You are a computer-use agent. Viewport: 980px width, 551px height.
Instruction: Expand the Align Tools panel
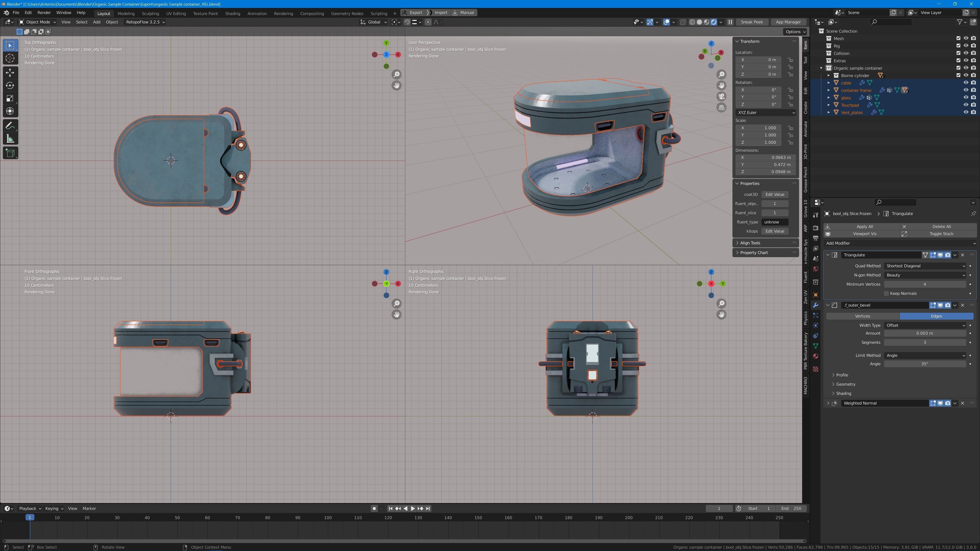click(x=750, y=243)
